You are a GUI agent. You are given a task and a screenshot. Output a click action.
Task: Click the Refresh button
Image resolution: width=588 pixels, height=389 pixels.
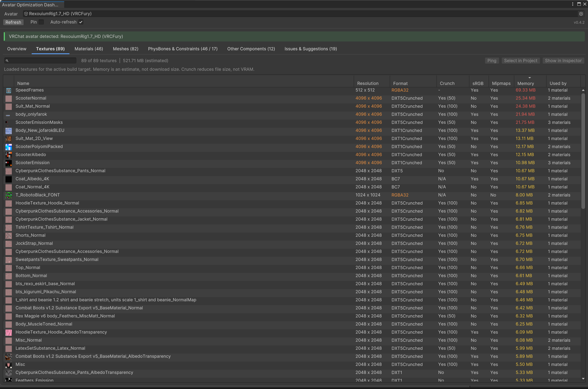click(x=13, y=22)
